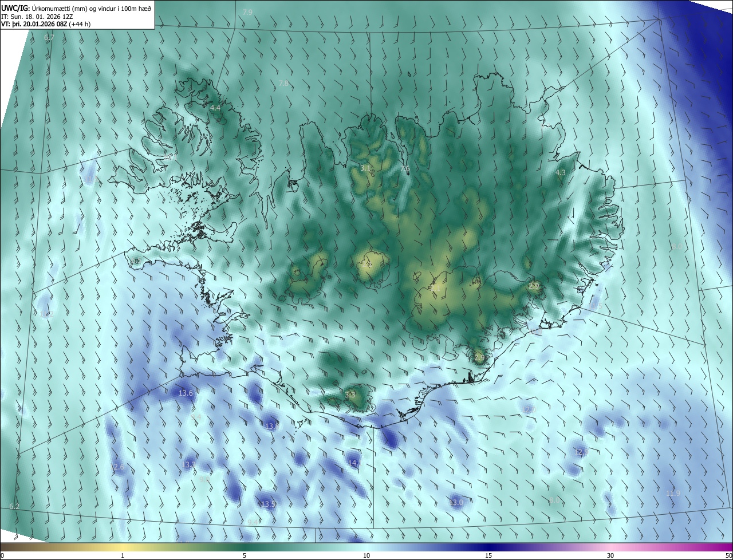The height and width of the screenshot is (560, 733).
Task: Click the '50' tick on the color scale
Action: (728, 555)
